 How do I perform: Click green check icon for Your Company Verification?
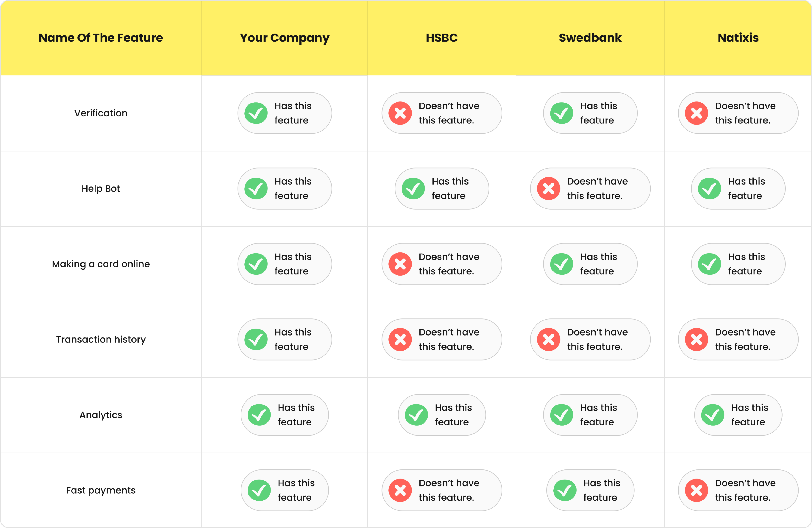tap(256, 113)
